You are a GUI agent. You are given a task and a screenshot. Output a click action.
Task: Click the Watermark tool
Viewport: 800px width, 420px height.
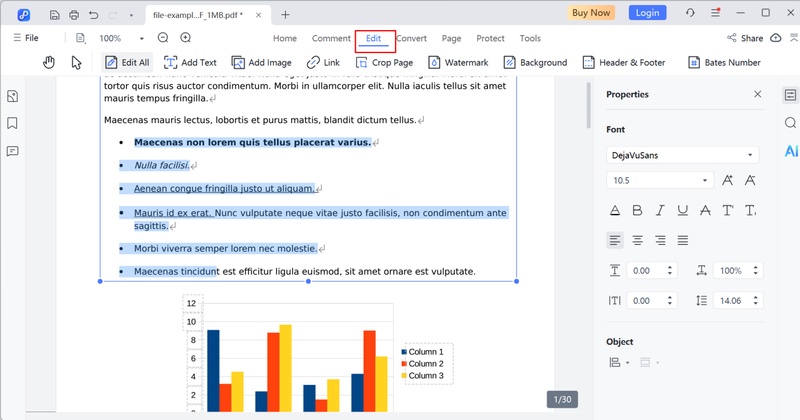click(x=456, y=62)
